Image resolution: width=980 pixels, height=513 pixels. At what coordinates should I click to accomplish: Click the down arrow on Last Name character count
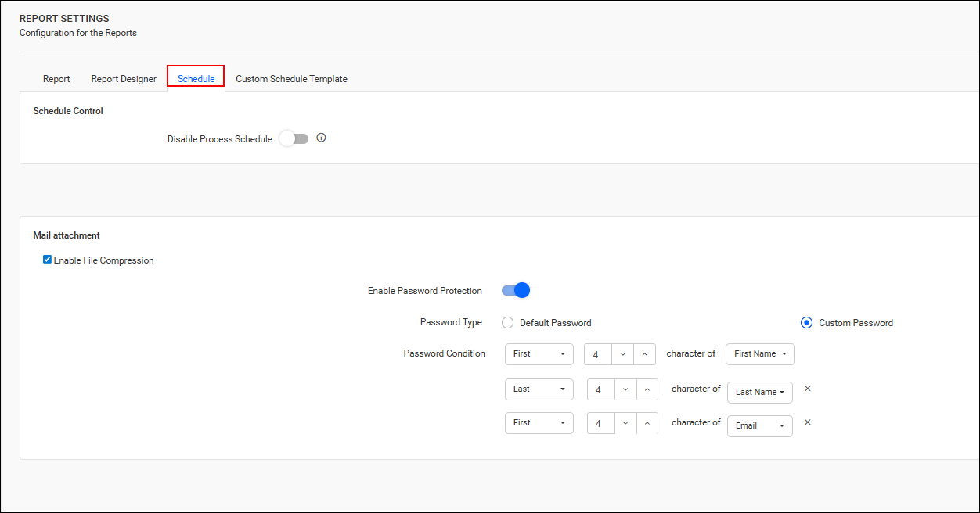point(625,389)
